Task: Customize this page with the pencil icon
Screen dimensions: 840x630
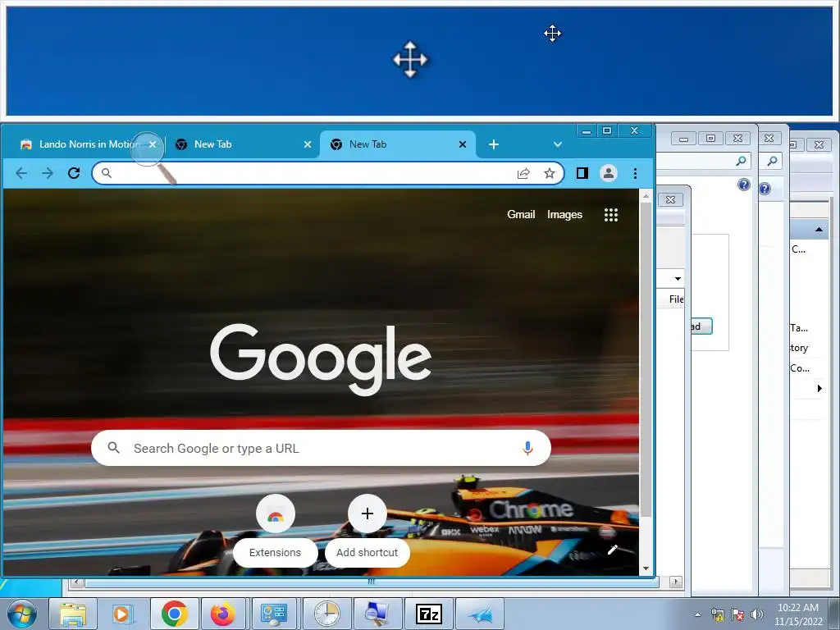Action: [613, 550]
